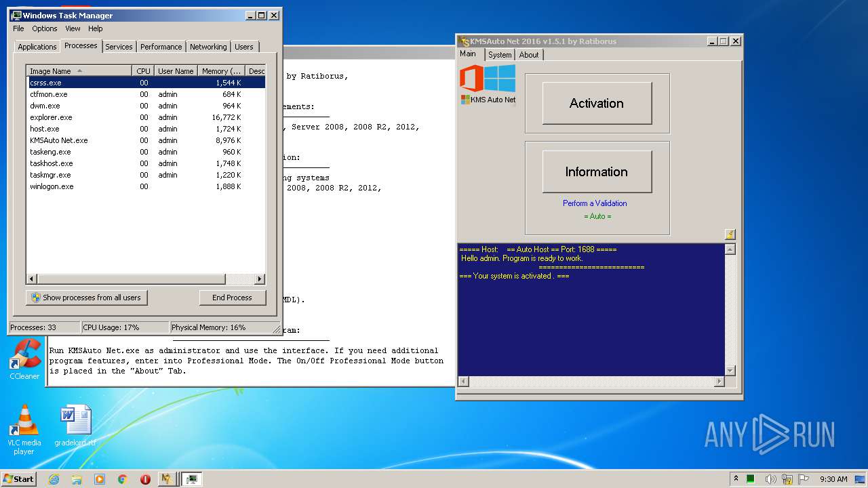This screenshot has width=868, height=488.
Task: Open the Options menu in Task Manager
Action: (x=45, y=28)
